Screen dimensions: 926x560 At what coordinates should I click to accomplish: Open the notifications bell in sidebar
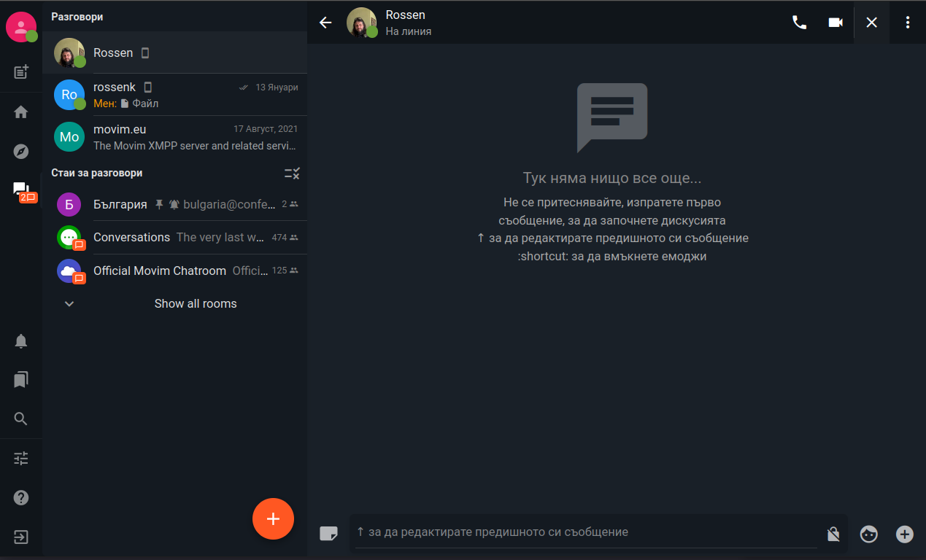point(21,341)
